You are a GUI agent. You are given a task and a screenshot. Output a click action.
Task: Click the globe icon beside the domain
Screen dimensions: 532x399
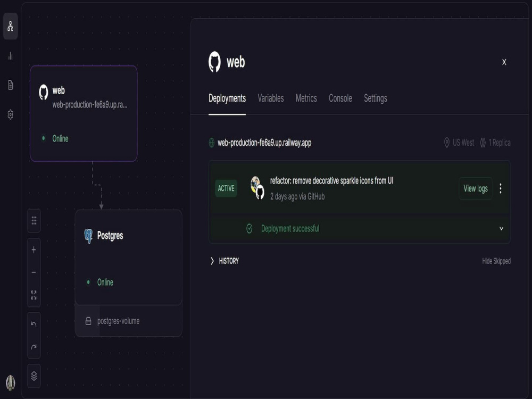(211, 143)
